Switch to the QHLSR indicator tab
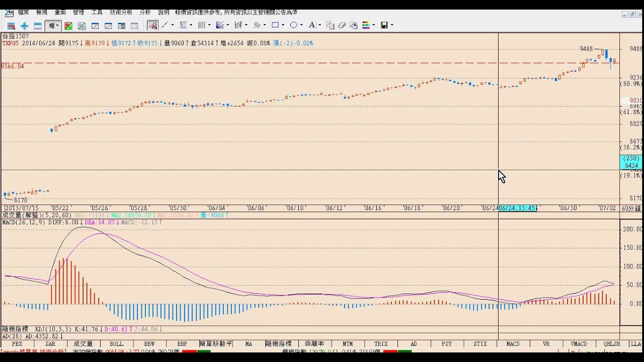The height and width of the screenshot is (362, 644). click(612, 344)
